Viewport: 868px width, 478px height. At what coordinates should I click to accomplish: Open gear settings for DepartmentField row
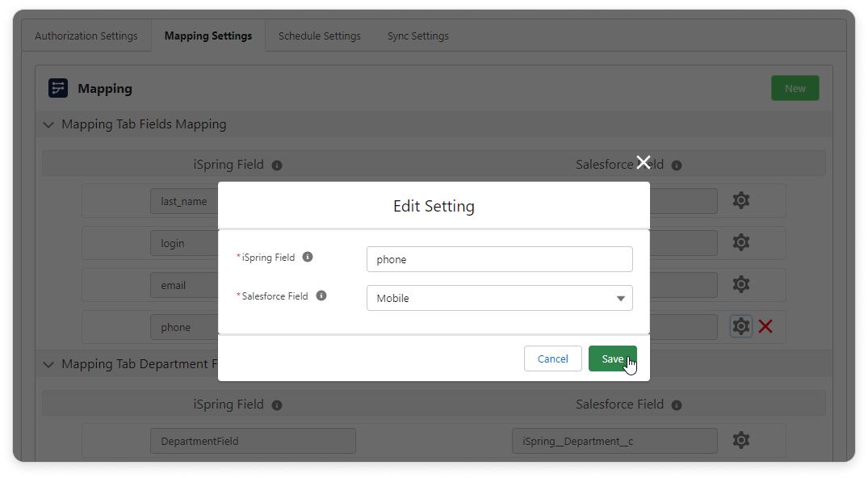740,441
